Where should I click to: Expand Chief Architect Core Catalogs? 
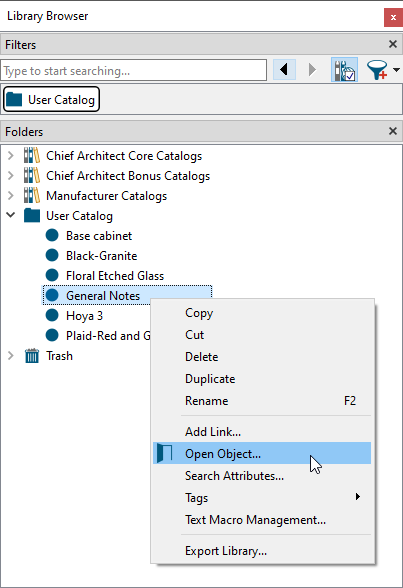point(10,156)
